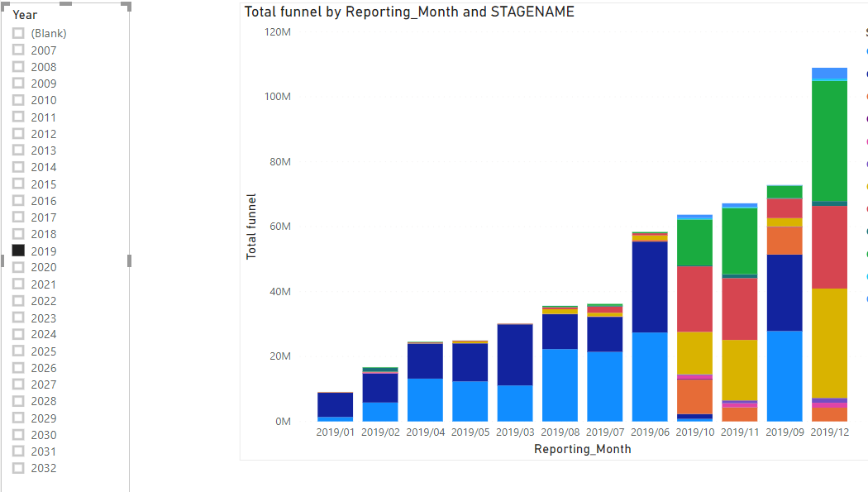Viewport: 868px width, 492px height.
Task: Enable the 2015 year option
Action: click(18, 184)
